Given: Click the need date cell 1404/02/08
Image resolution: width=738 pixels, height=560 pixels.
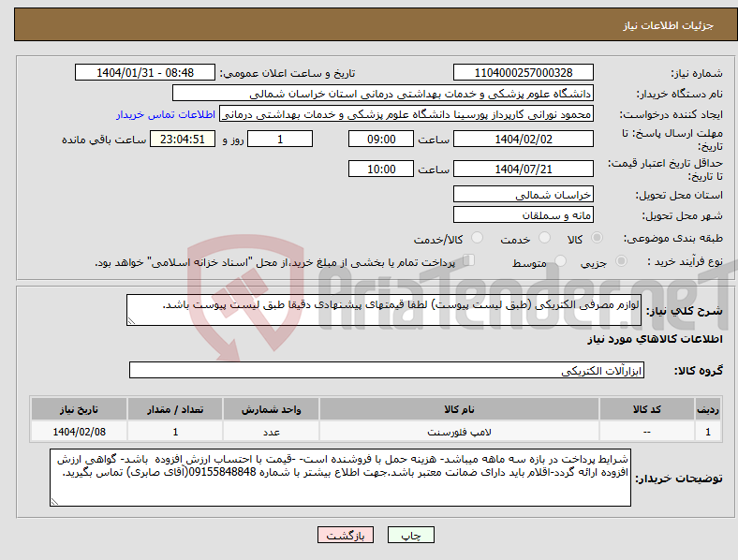Looking at the screenshot, I should click(x=79, y=432).
